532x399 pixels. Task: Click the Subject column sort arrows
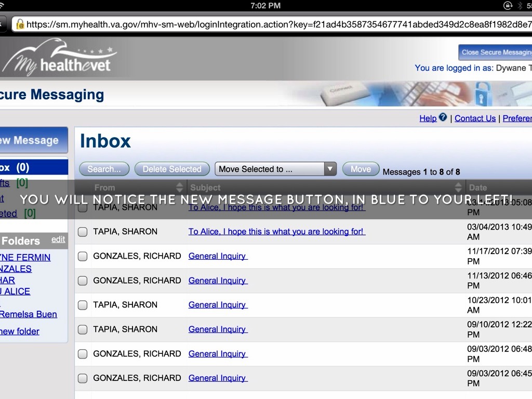(x=458, y=188)
